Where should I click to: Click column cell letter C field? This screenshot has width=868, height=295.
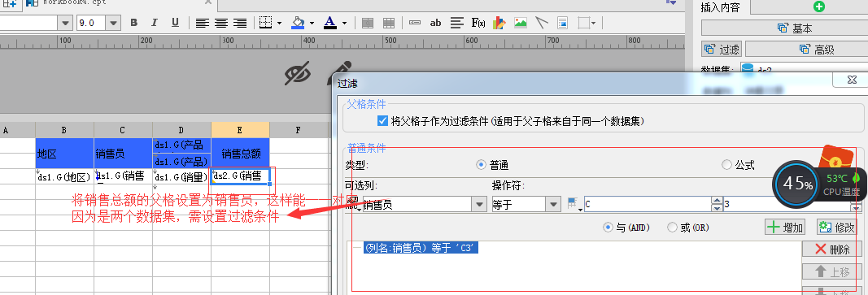(x=647, y=205)
